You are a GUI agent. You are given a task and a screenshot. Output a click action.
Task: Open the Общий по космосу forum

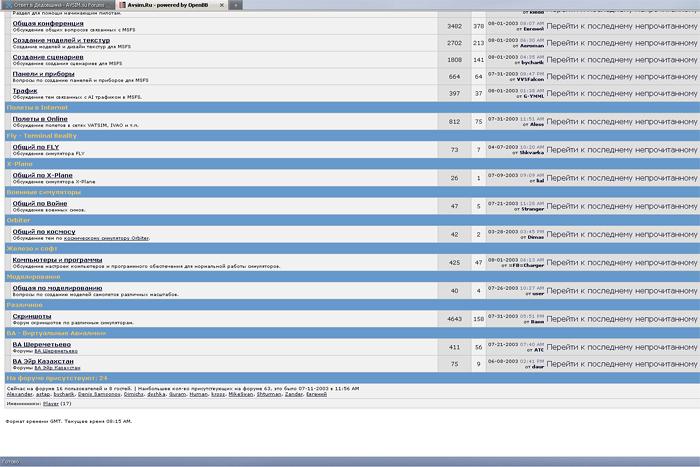coord(44,231)
